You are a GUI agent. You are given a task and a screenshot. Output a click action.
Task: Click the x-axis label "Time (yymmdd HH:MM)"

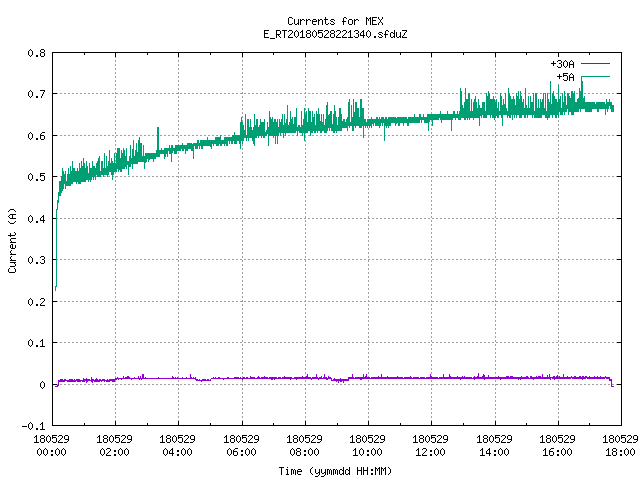[x=335, y=471]
